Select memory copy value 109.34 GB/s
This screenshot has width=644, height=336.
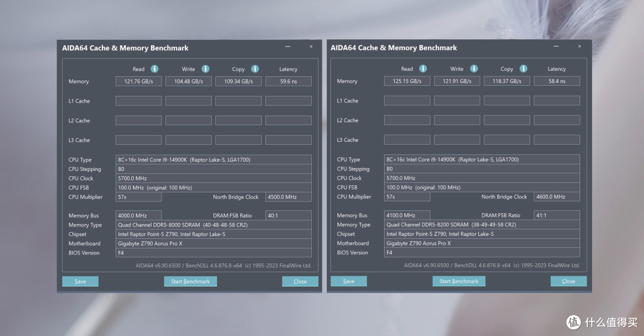pos(239,81)
